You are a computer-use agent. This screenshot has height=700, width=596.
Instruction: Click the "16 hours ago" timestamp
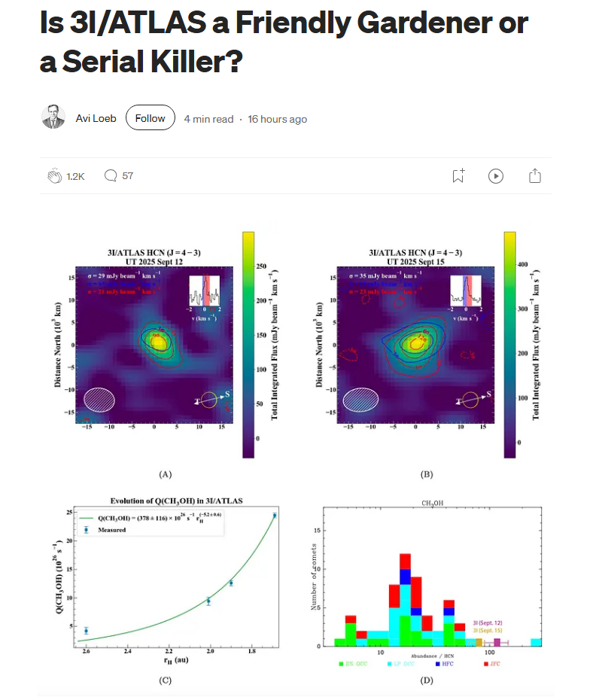tap(278, 119)
